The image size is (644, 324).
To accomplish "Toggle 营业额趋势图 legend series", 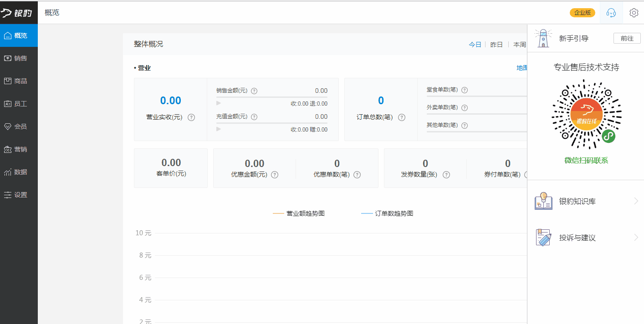I will tap(299, 213).
